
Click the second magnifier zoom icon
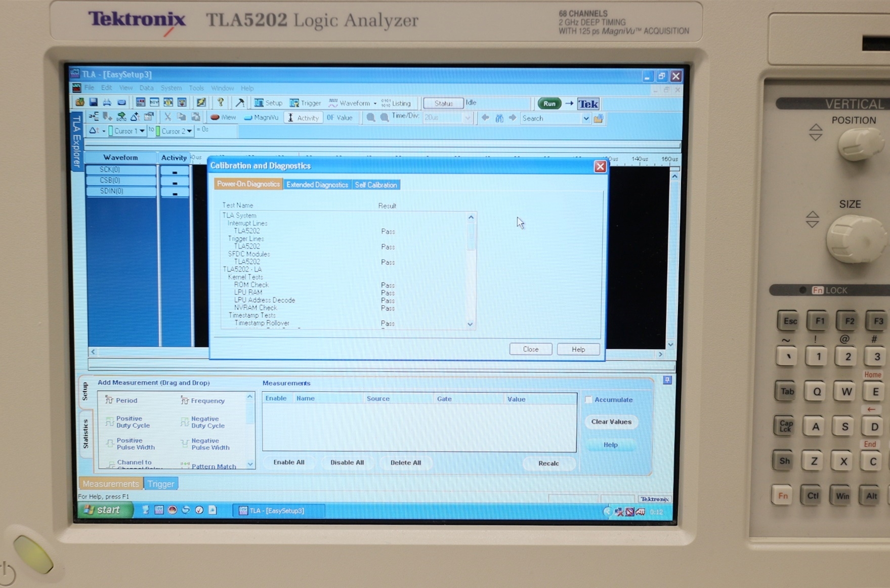(385, 117)
